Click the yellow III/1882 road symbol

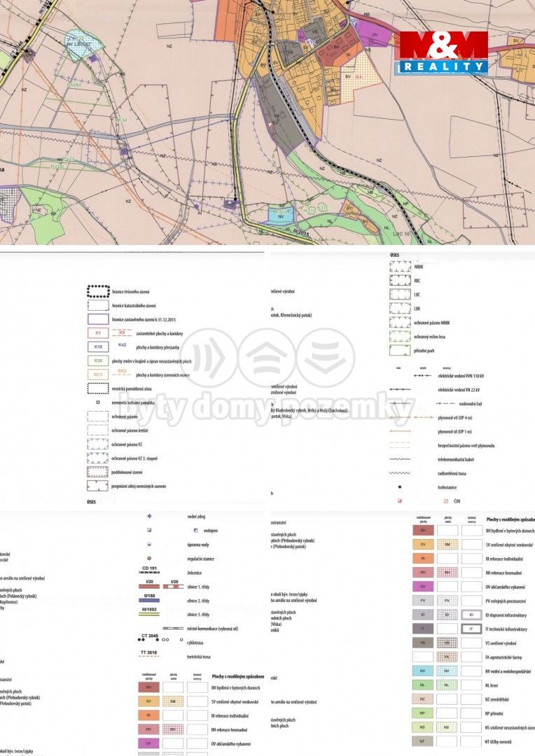click(x=149, y=612)
